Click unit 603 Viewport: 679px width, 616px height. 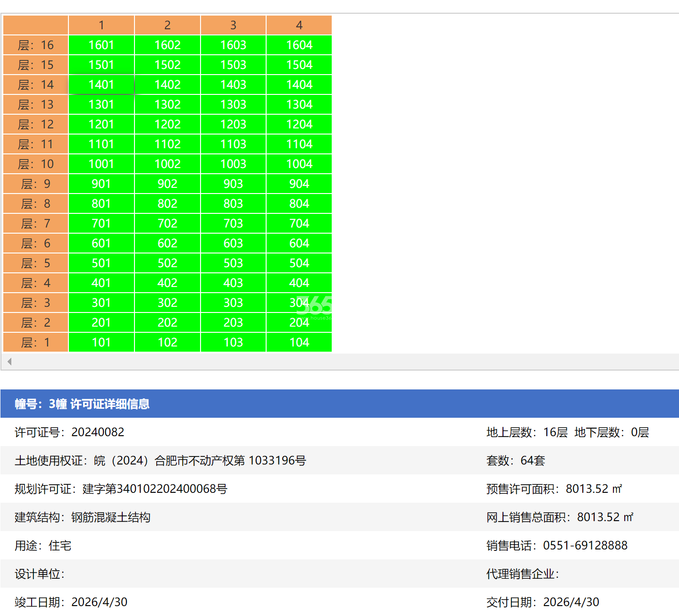(x=234, y=243)
